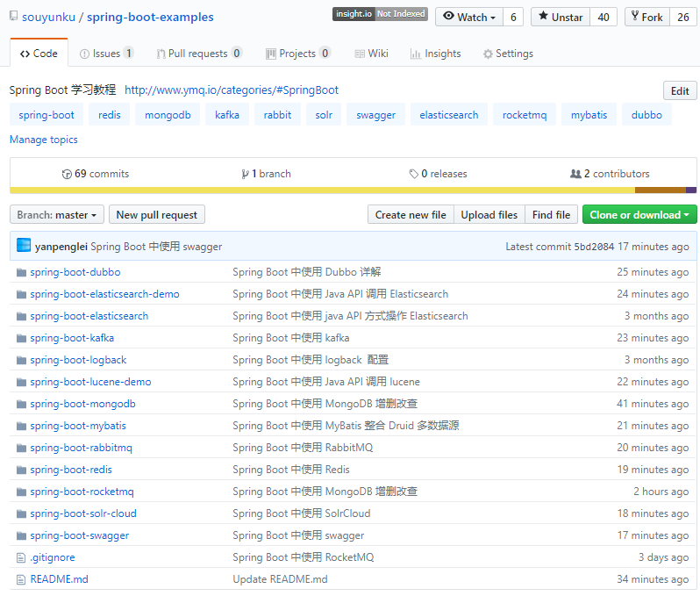
Task: Click the branch icon beside 1 branch
Action: point(245,175)
